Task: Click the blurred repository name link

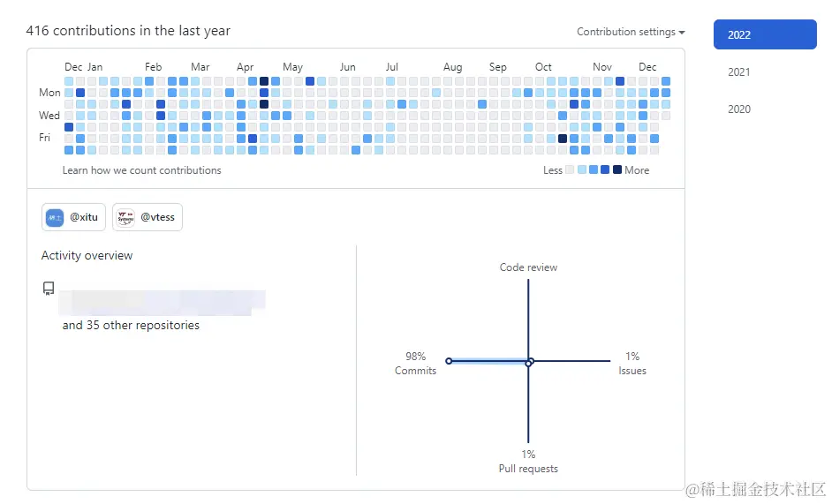Action: [x=162, y=303]
